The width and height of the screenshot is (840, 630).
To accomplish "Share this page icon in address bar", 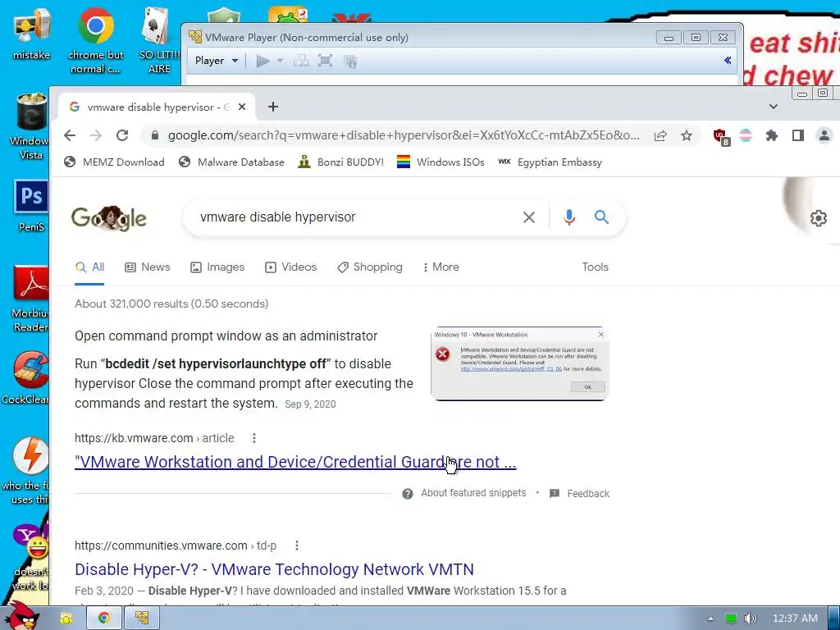I will (x=660, y=135).
